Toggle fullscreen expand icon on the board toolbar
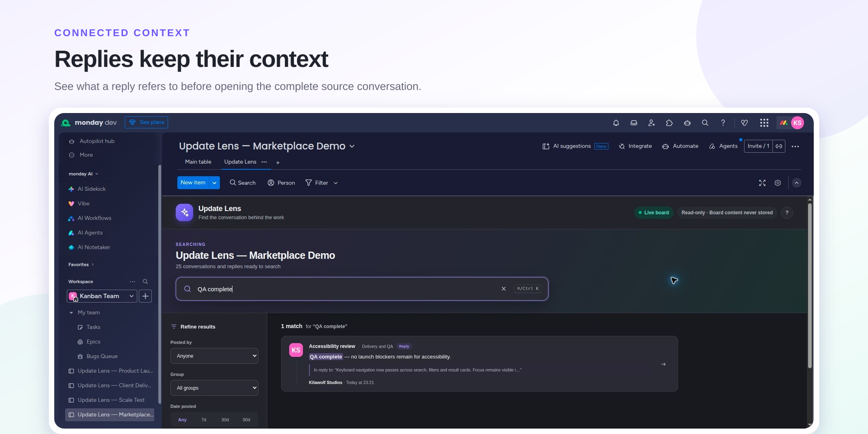 coord(762,183)
